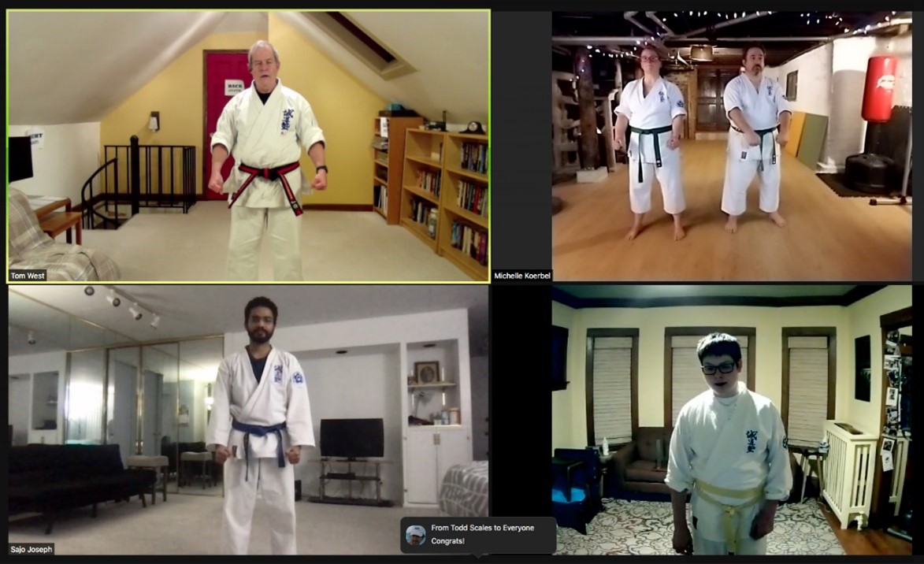Open the chat notification from Todd Scales
The width and height of the screenshot is (924, 564).
478,535
